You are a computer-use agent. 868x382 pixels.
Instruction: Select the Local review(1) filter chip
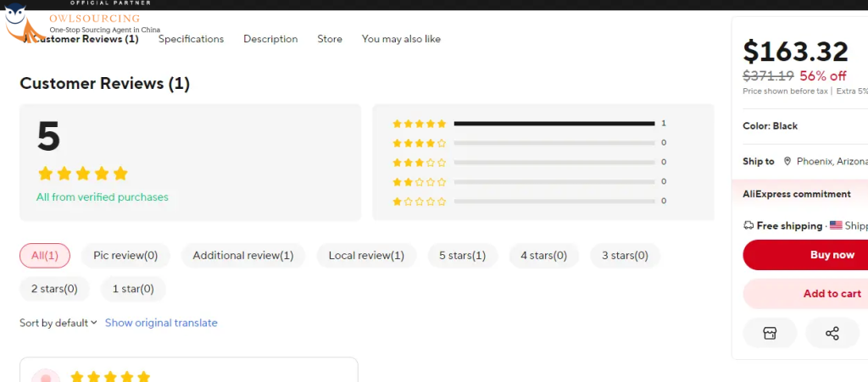click(366, 255)
